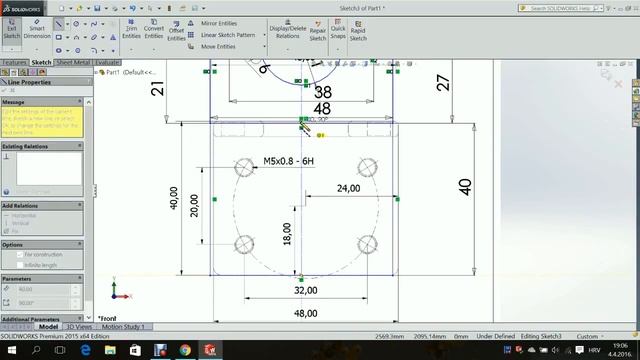The width and height of the screenshot is (640, 360).
Task: Open the Move Entities dropdown arrow
Action: [x=264, y=47]
